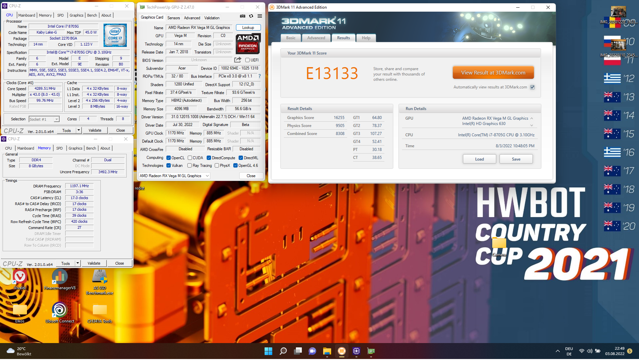The height and width of the screenshot is (364, 639).
Task: Open the GPU-Z hamburger menu
Action: pos(260,16)
